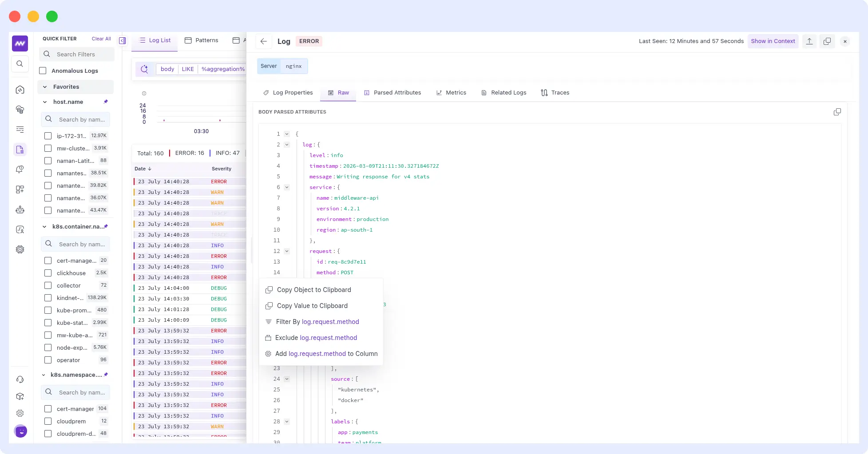Click the AI query icon in filter bar

(x=144, y=69)
